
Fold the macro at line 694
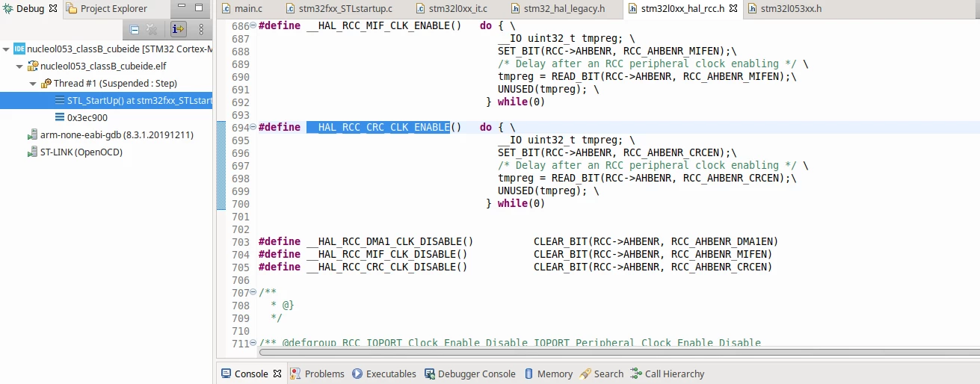253,128
